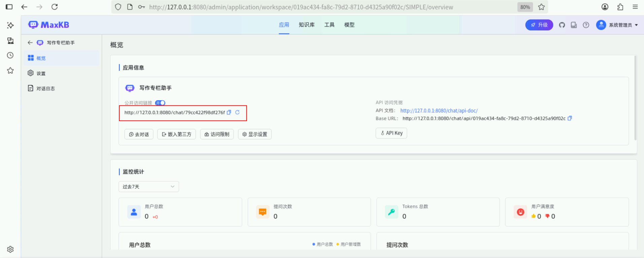The image size is (644, 258).
Task: Click the 用户新增数 chart legend
Action: [x=348, y=244]
